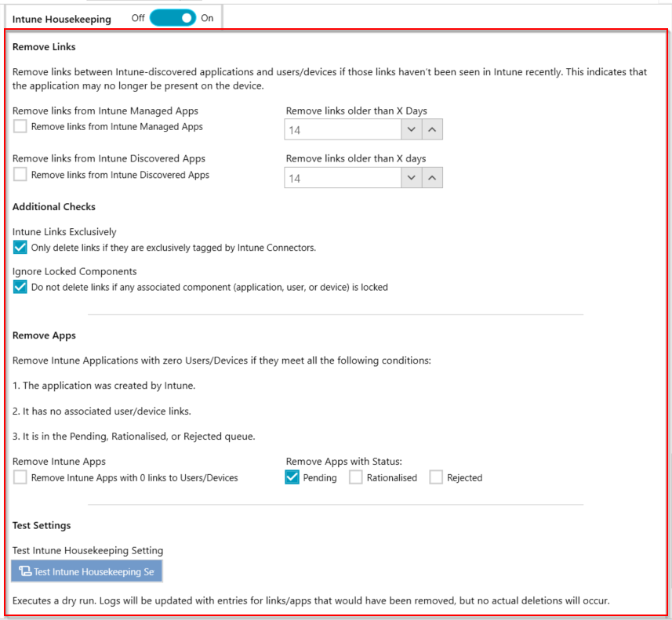Click the 'Off' label beside the switch
Screen dimensions: 672x620
pos(138,18)
